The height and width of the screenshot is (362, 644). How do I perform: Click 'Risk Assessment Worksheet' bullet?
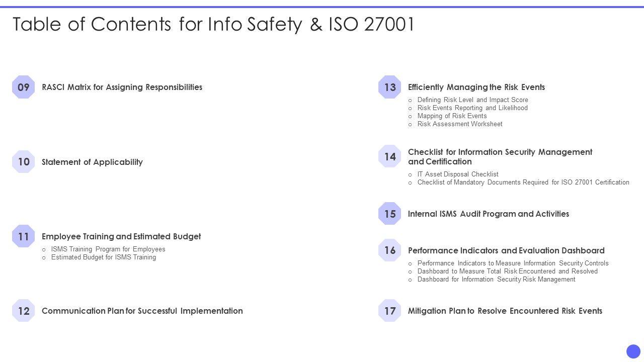click(460, 124)
